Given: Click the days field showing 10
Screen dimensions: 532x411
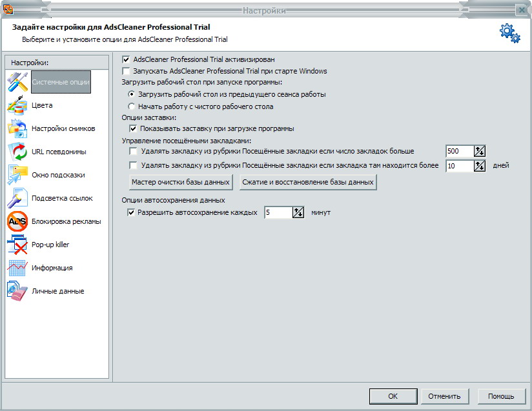Looking at the screenshot, I should tap(460, 166).
